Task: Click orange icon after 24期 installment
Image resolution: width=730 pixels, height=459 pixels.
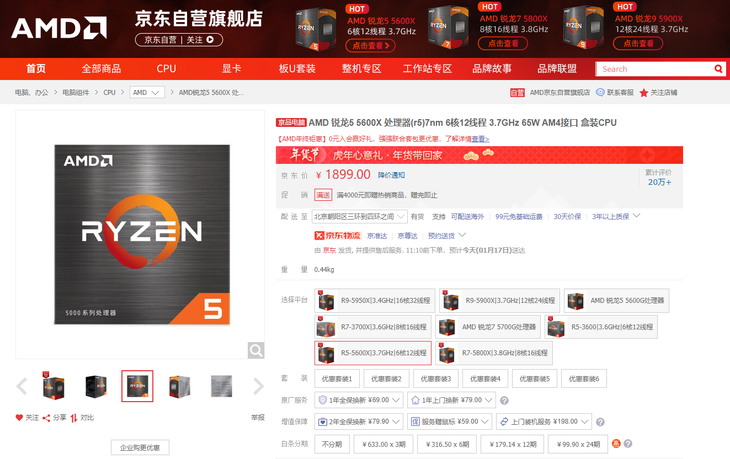Action: pos(616,444)
